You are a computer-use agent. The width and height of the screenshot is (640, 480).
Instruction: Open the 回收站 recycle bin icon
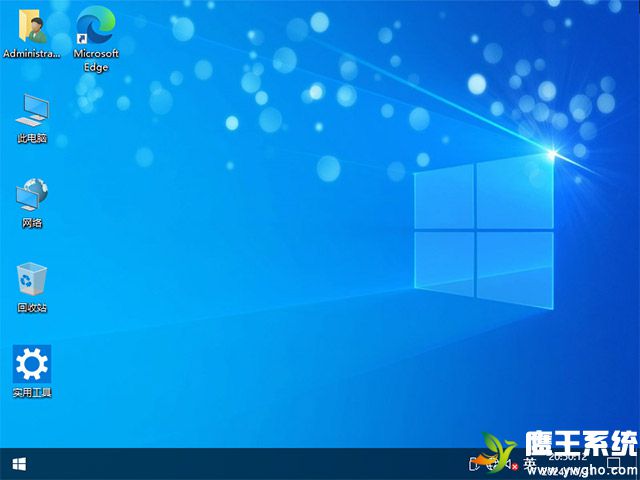tap(32, 287)
